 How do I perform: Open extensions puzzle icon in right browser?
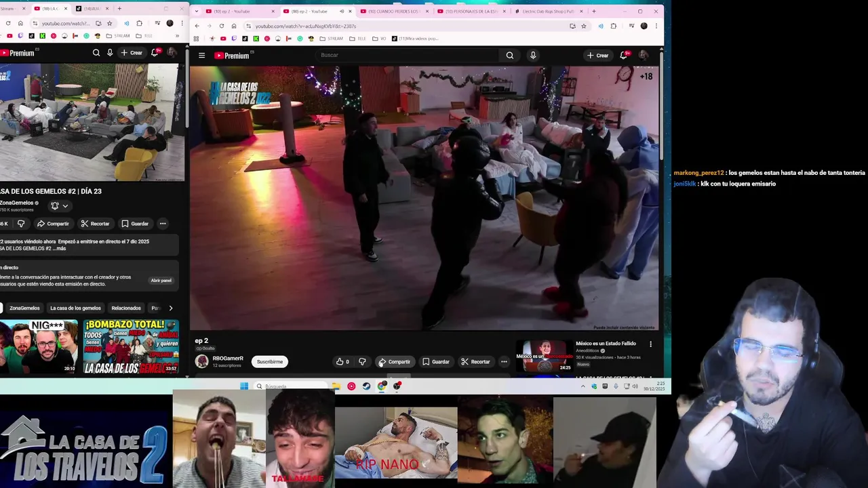pos(614,26)
